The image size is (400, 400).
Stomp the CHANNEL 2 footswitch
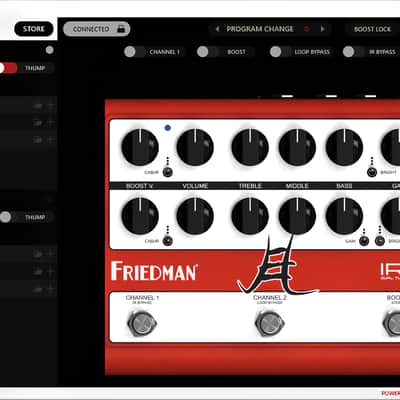click(x=270, y=323)
